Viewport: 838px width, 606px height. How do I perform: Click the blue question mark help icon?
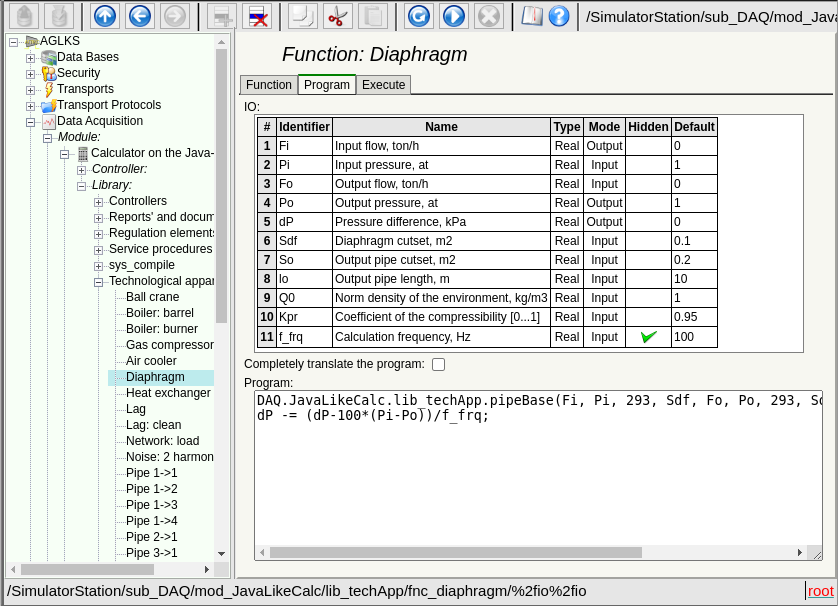point(559,16)
